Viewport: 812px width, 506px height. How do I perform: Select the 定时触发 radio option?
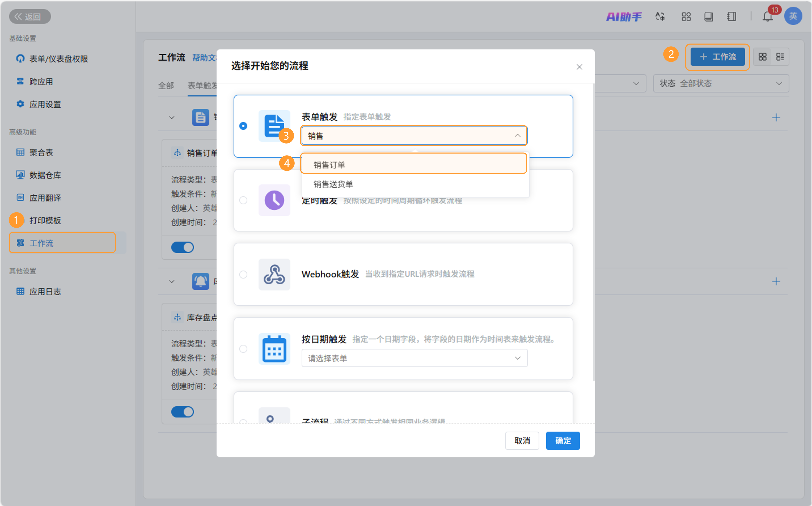pyautogui.click(x=243, y=200)
